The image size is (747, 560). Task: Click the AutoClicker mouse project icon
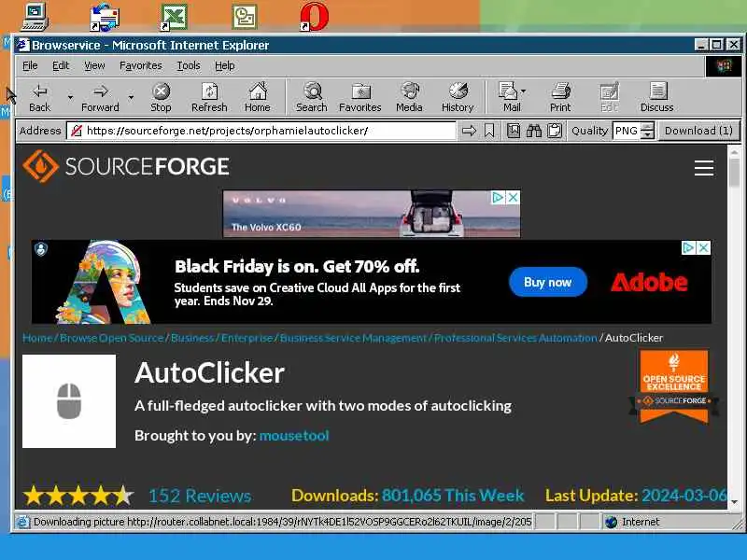[69, 401]
